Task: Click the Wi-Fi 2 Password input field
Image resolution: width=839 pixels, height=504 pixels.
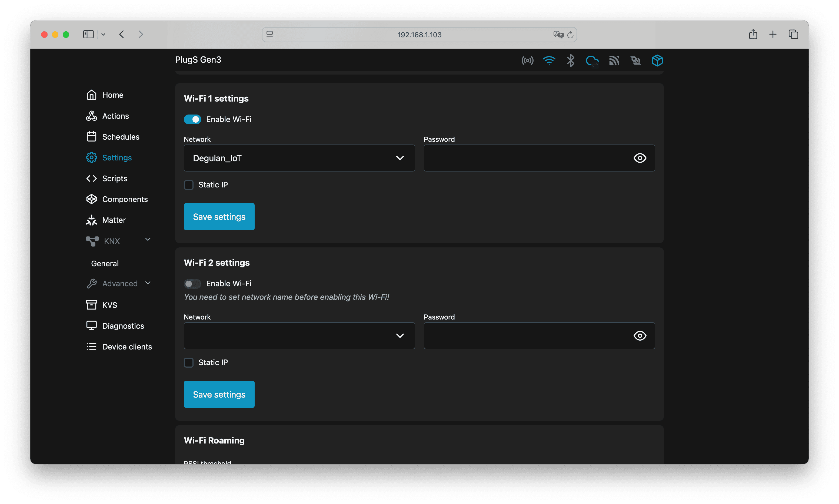Action: pos(527,335)
